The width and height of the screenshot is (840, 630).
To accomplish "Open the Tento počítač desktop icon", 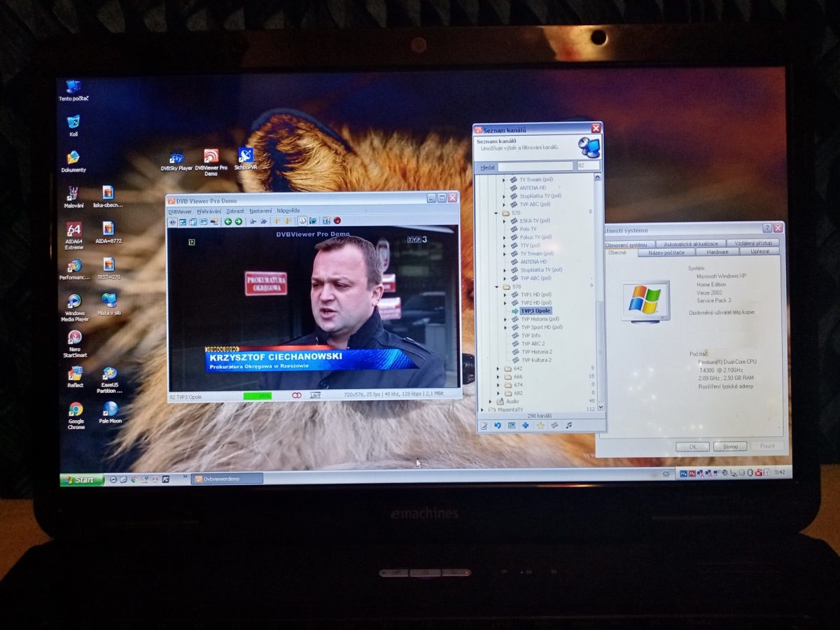I will tap(73, 90).
